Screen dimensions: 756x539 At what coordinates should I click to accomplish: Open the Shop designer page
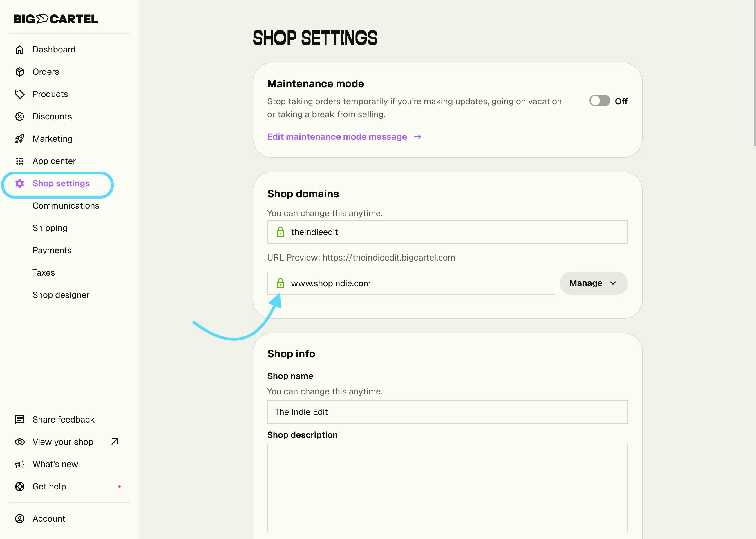click(x=61, y=295)
